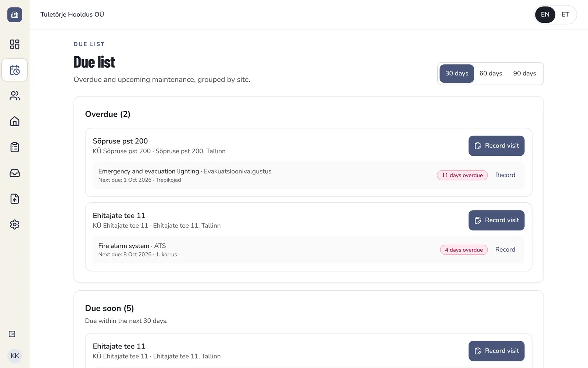
Task: Open the clients people icon in sidebar
Action: point(15,96)
